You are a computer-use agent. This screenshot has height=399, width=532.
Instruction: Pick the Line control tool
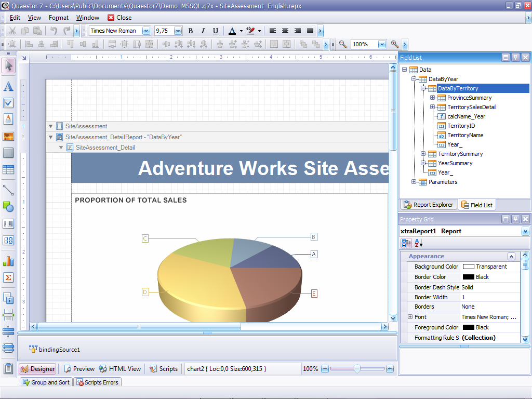click(x=8, y=190)
